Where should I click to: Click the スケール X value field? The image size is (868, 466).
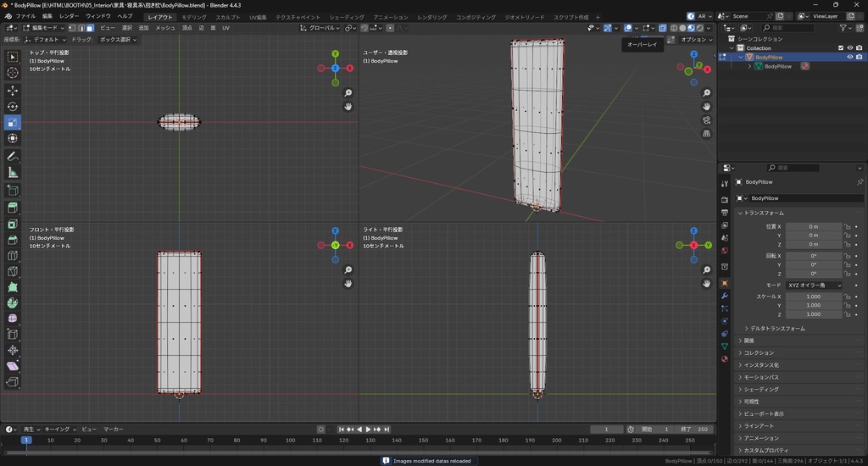coord(813,297)
